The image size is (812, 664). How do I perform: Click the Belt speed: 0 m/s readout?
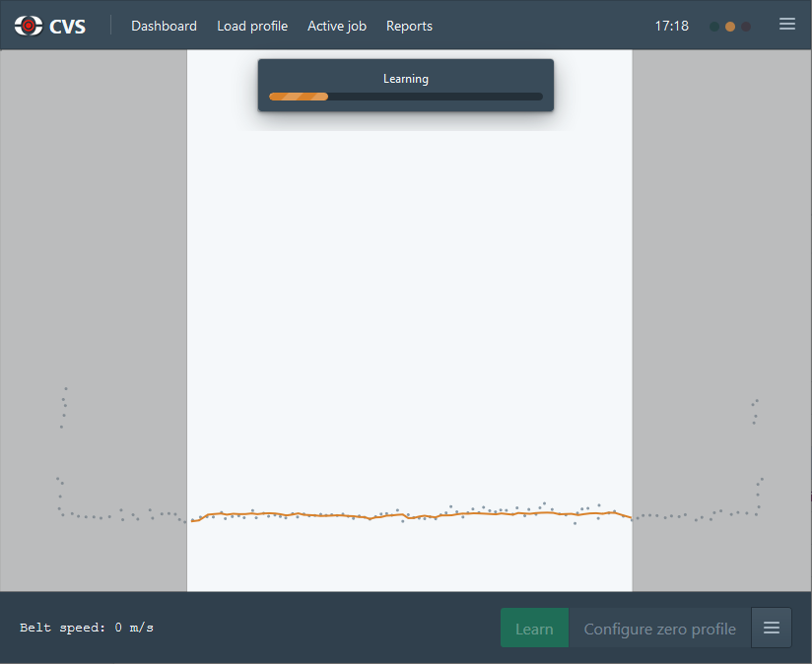87,628
